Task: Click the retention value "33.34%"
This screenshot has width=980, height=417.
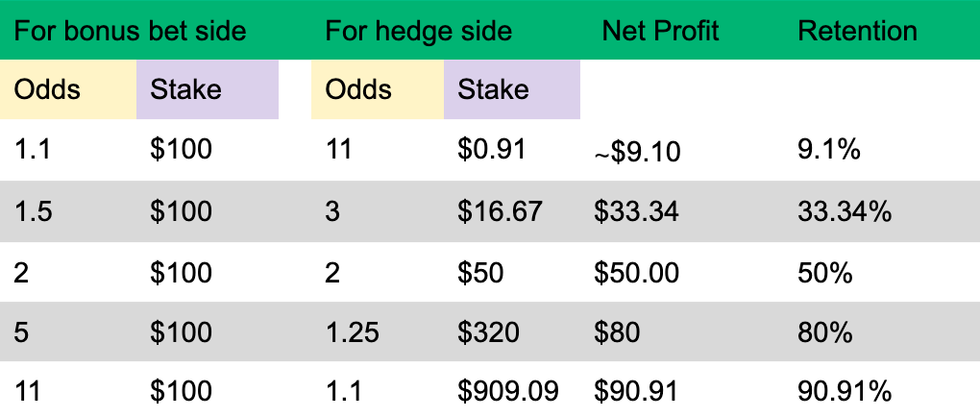Action: point(845,211)
